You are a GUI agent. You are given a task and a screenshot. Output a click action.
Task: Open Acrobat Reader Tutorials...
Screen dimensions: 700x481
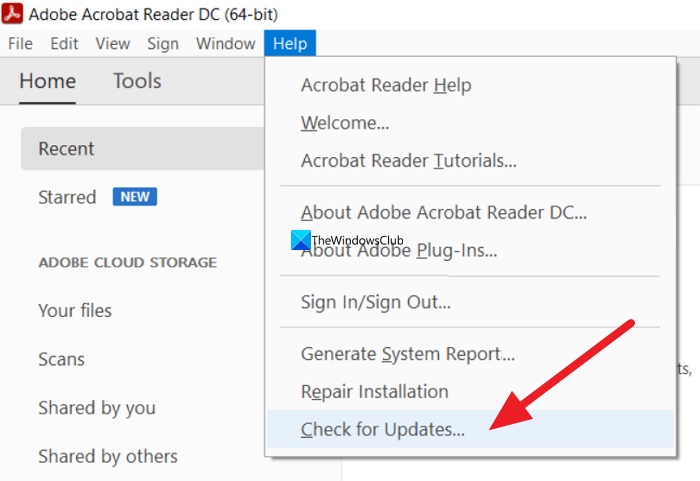tap(471, 161)
